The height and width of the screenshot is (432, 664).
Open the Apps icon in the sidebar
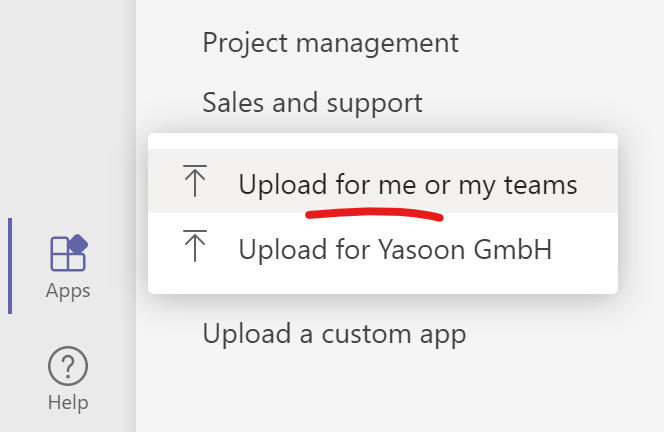click(68, 254)
